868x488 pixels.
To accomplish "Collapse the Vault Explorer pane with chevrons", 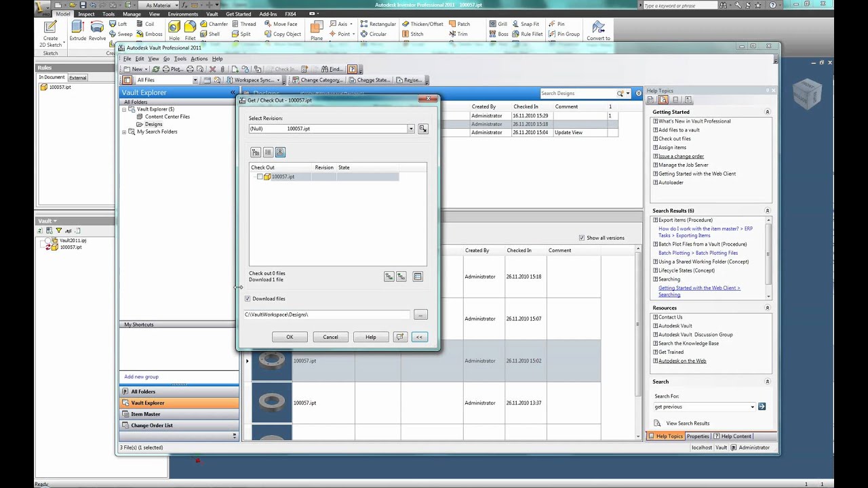I will pyautogui.click(x=233, y=92).
